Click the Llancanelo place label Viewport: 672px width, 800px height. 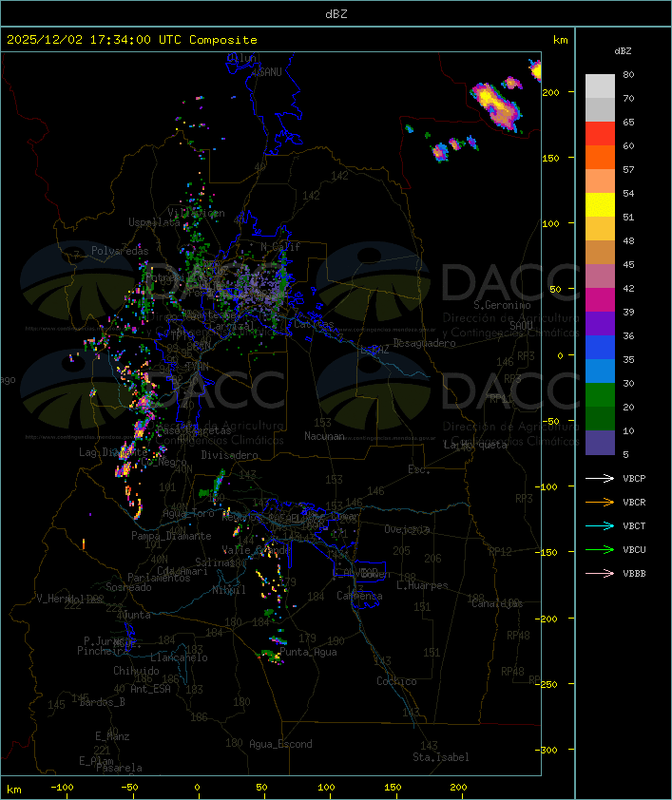[179, 658]
